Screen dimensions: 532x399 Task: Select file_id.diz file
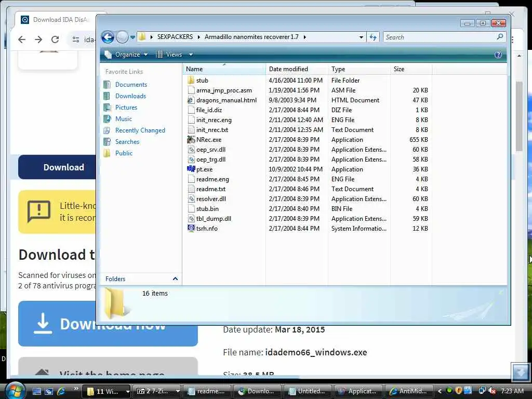pyautogui.click(x=209, y=110)
